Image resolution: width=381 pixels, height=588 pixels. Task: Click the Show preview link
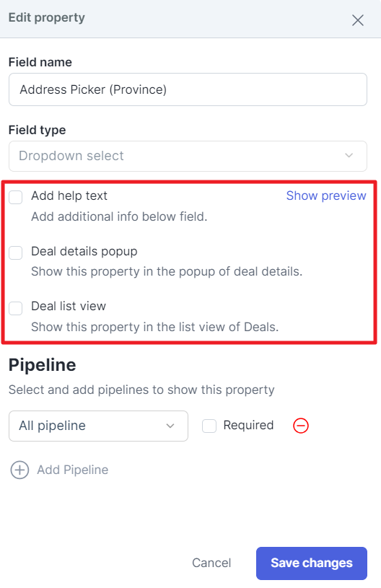(326, 196)
